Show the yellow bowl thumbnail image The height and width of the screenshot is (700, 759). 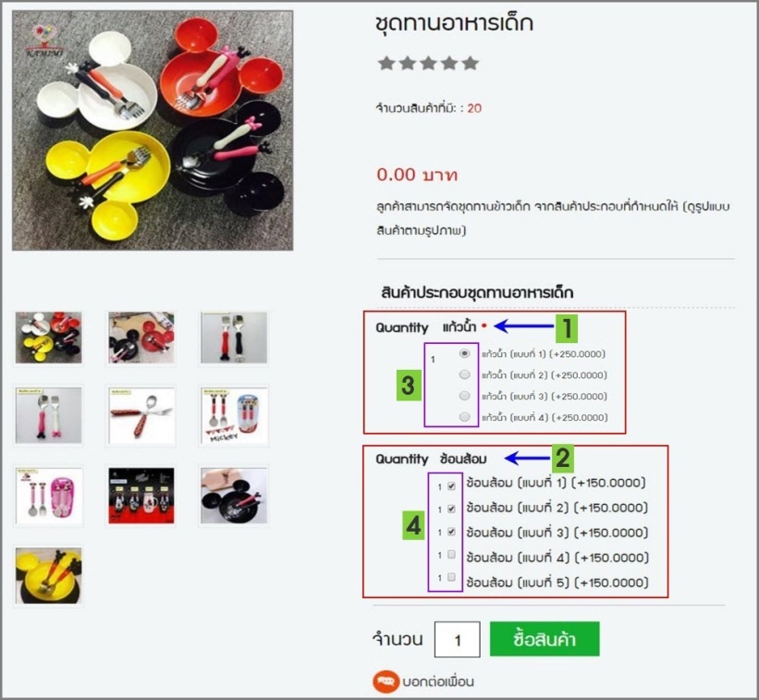(x=48, y=575)
